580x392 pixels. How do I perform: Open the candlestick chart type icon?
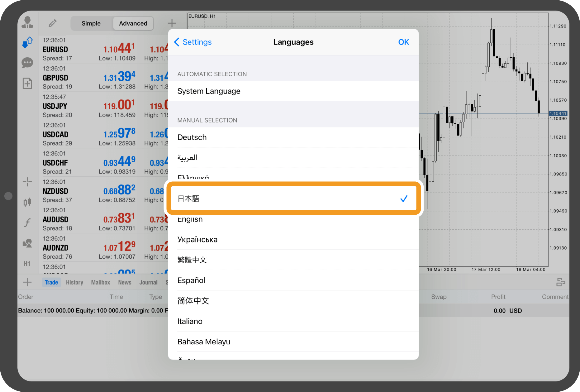point(27,202)
